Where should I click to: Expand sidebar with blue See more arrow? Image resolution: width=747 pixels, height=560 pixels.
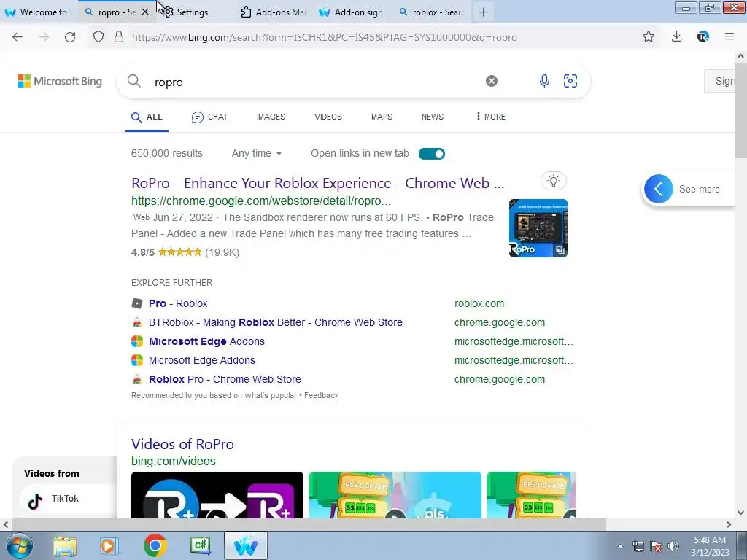click(659, 189)
